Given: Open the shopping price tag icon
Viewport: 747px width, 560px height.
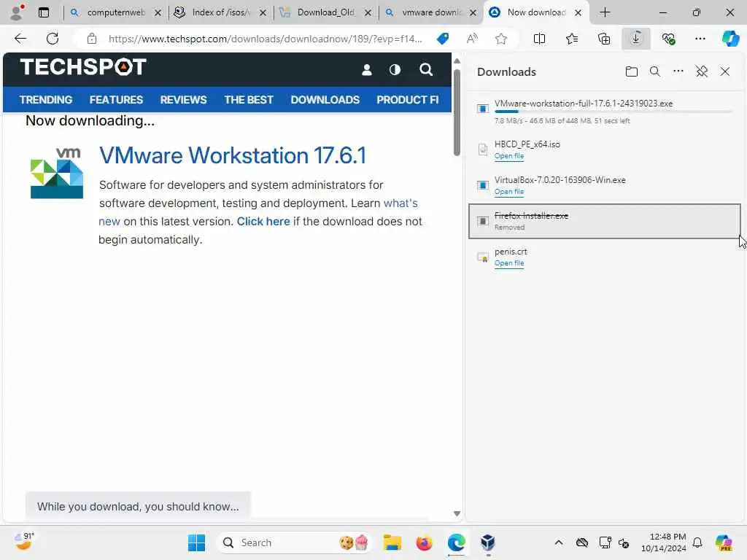Looking at the screenshot, I should pyautogui.click(x=443, y=39).
